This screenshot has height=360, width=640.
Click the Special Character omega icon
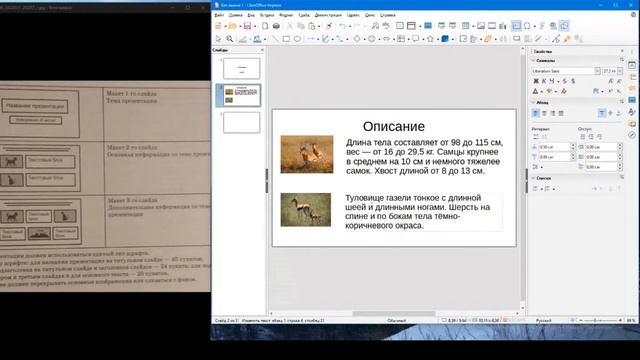(527, 26)
